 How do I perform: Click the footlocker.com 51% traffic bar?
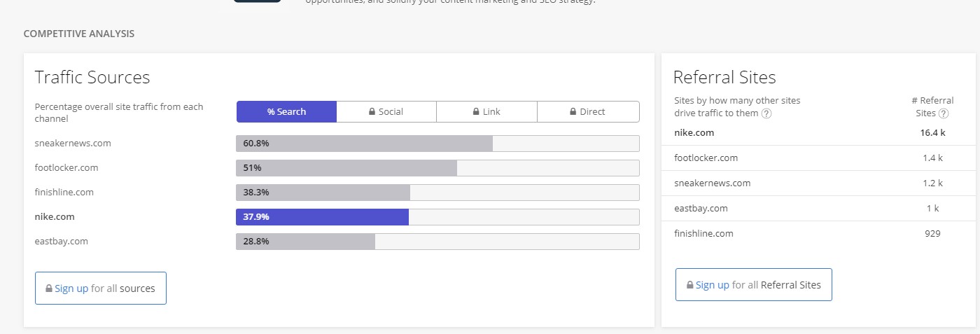click(x=437, y=168)
